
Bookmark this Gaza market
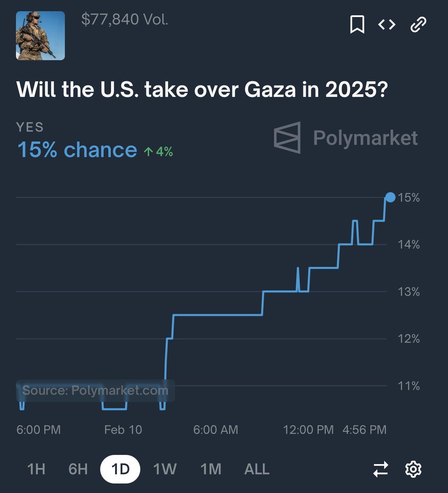[357, 24]
